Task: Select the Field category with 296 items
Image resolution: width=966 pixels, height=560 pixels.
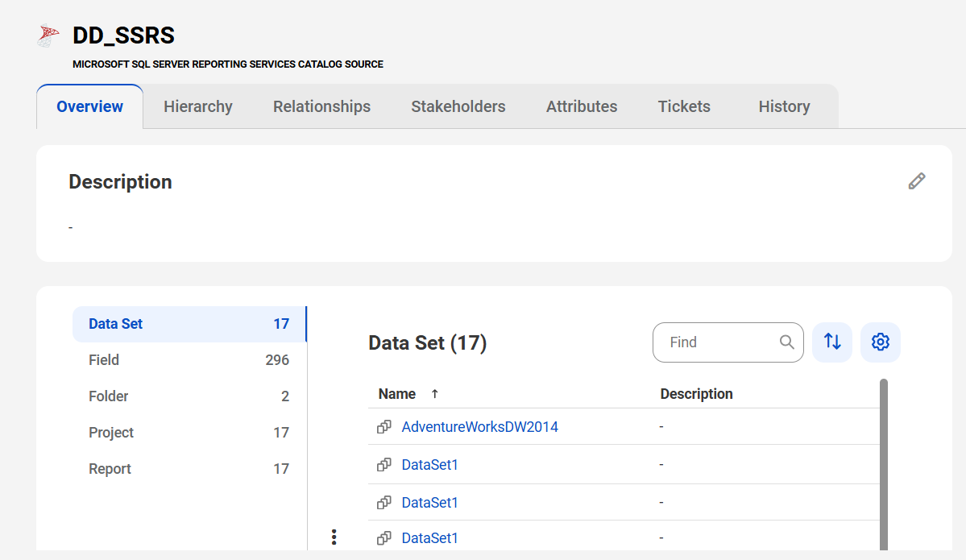Action: pyautogui.click(x=189, y=360)
